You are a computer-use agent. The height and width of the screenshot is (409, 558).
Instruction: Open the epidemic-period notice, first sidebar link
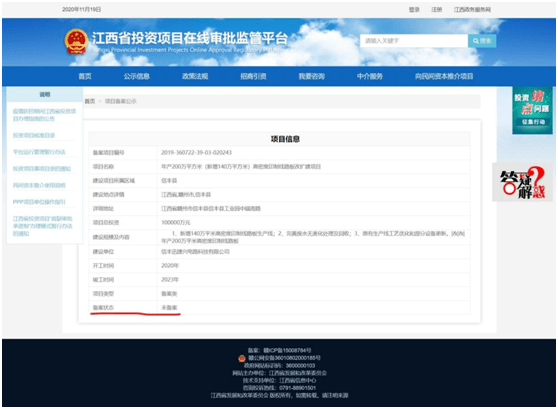click(44, 115)
